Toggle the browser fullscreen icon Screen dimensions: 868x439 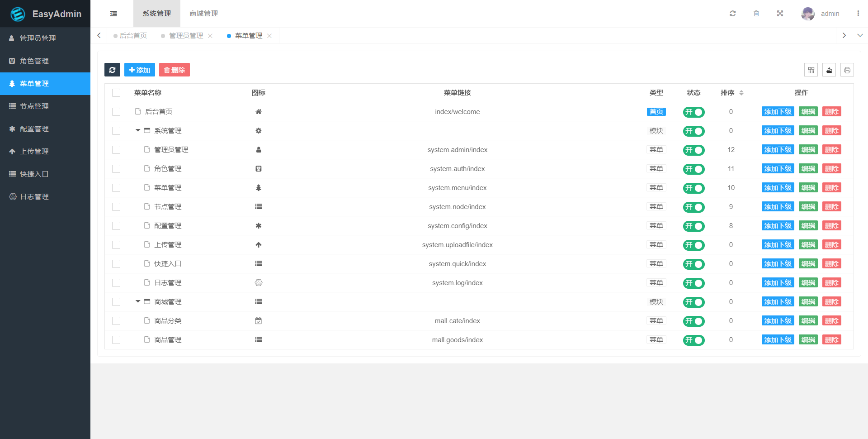point(780,14)
